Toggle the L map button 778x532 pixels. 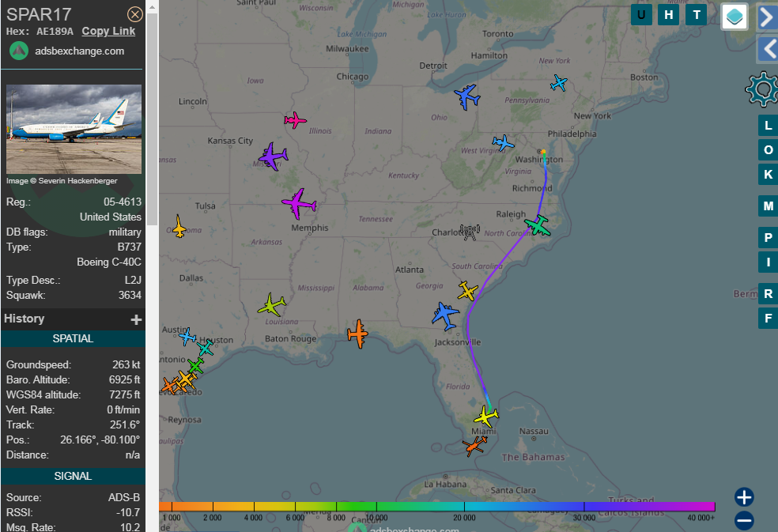(x=768, y=126)
